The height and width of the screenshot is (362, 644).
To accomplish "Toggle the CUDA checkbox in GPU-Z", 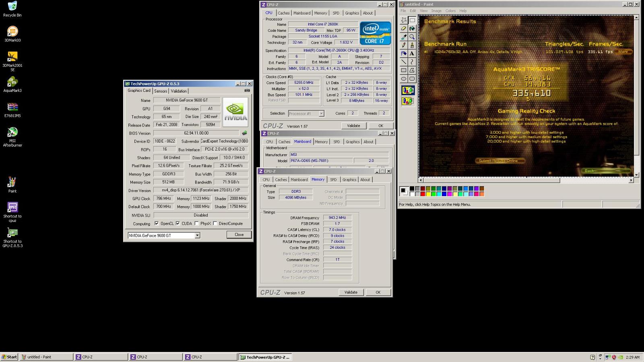I will (x=178, y=223).
